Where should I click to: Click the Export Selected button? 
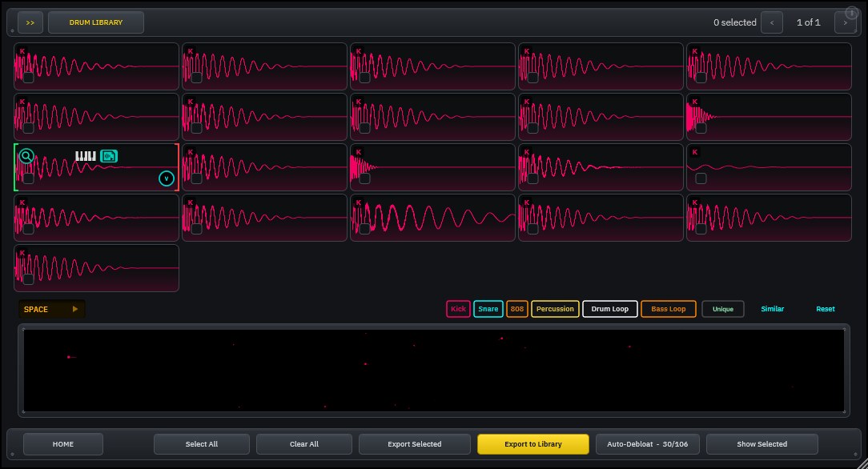coord(415,444)
